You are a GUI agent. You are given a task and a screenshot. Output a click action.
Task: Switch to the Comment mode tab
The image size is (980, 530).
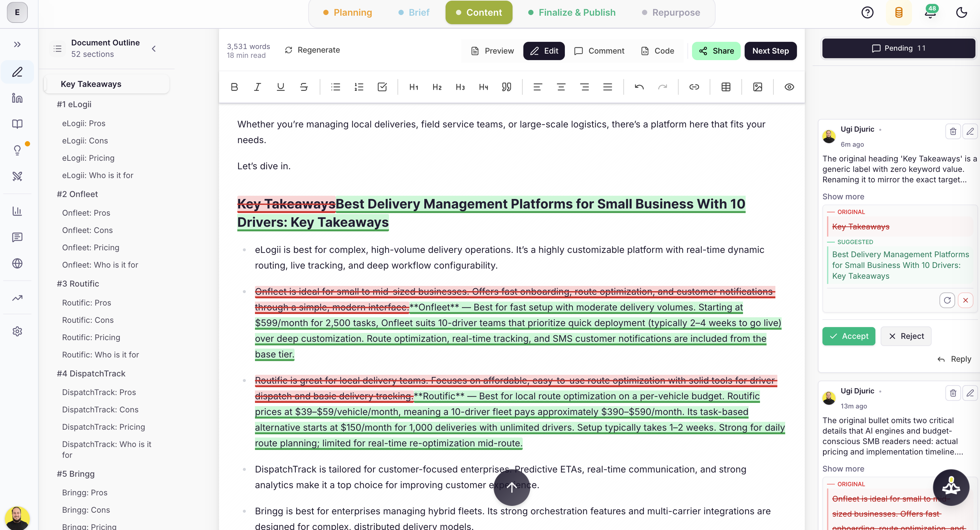[x=599, y=51]
